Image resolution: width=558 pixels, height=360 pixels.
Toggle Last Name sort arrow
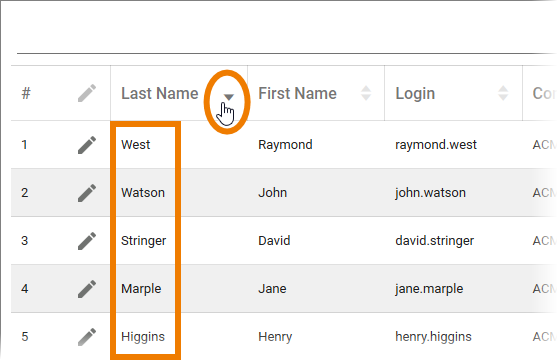(228, 97)
